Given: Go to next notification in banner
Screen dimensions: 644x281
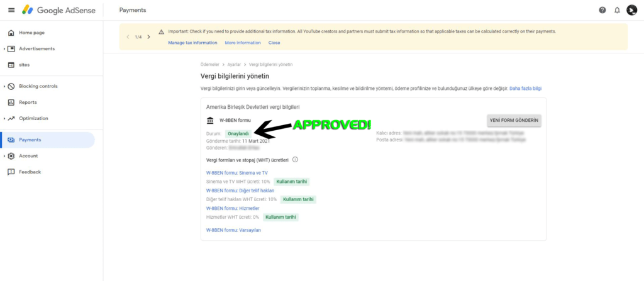Looking at the screenshot, I should click(148, 36).
